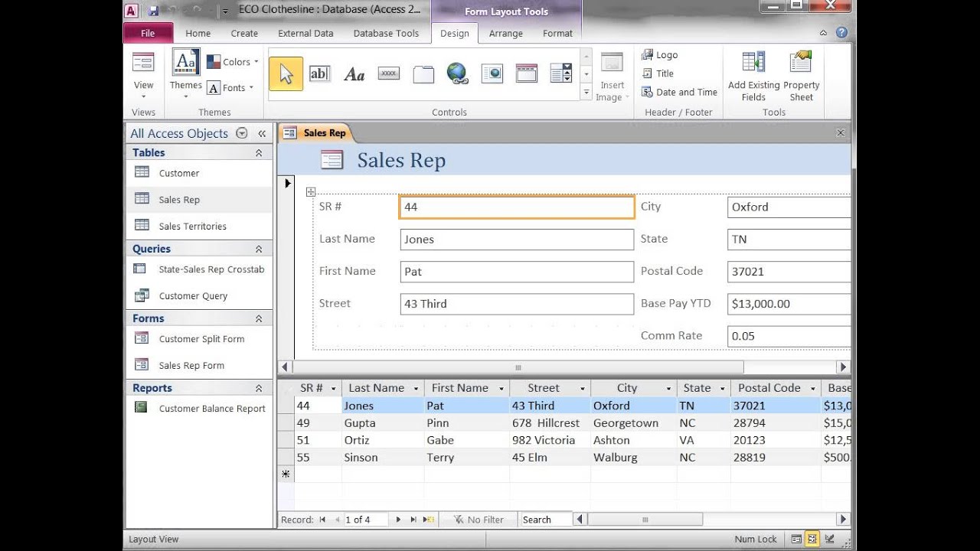Screen dimensions: 980x551
Task: Pick the Button control in Controls gallery
Action: pyautogui.click(x=388, y=73)
